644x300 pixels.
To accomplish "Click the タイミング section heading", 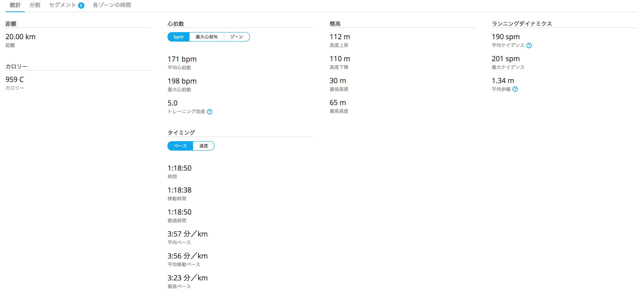I will pyautogui.click(x=181, y=133).
